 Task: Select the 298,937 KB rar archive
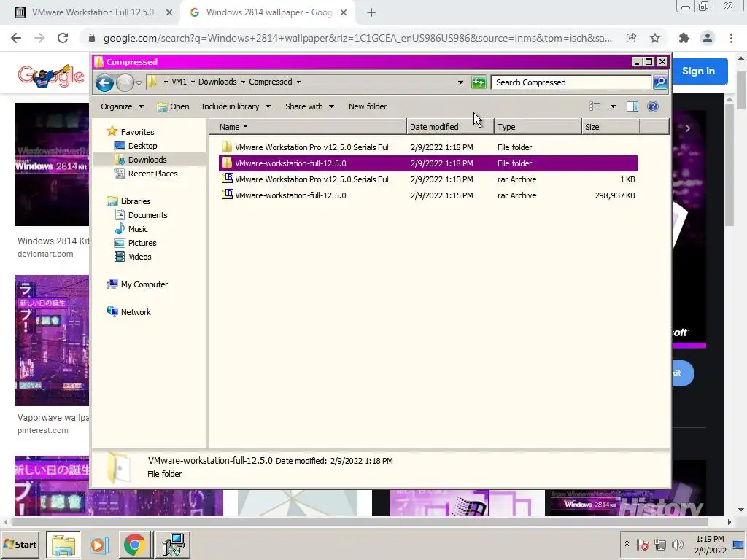tap(427, 195)
